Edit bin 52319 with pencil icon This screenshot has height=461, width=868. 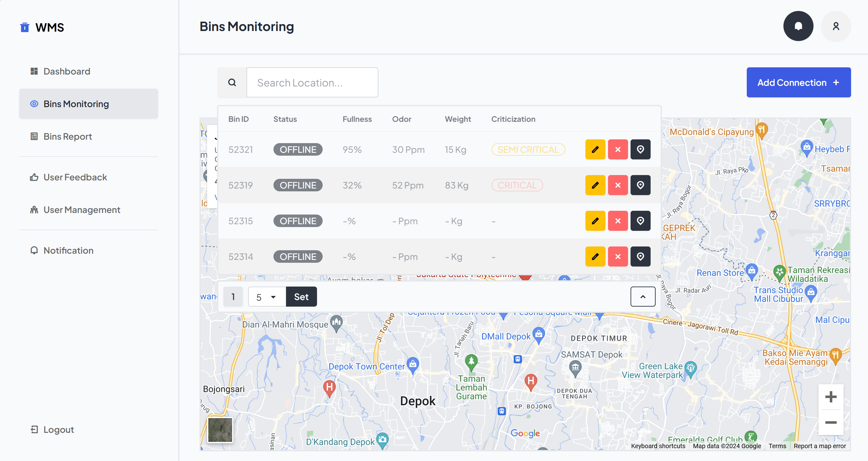pos(595,185)
